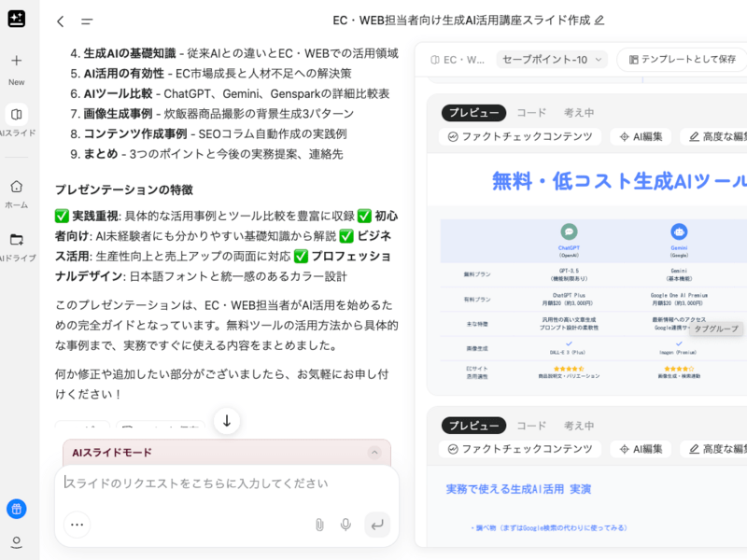Image resolution: width=747 pixels, height=560 pixels.
Task: Open the セーブポイント-10 dropdown
Action: [551, 60]
